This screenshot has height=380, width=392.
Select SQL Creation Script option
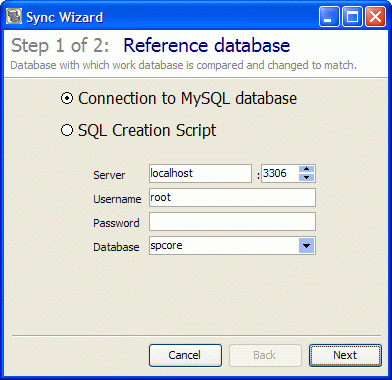pyautogui.click(x=138, y=130)
